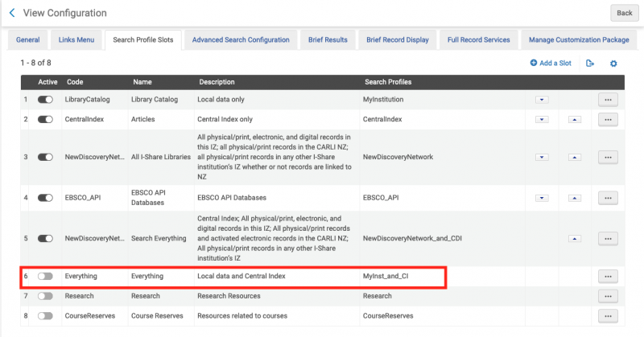This screenshot has height=337, width=644.
Task: Switch to the Brief Results tab
Action: (328, 40)
